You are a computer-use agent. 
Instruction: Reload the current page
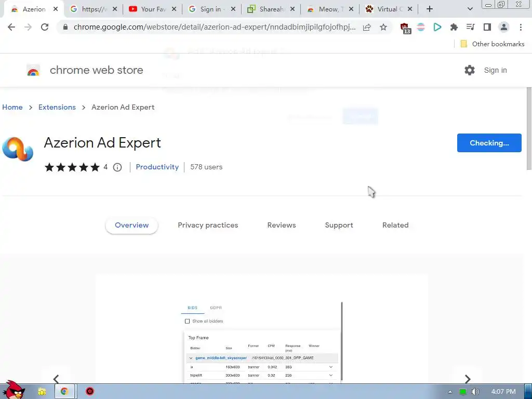pos(45,27)
